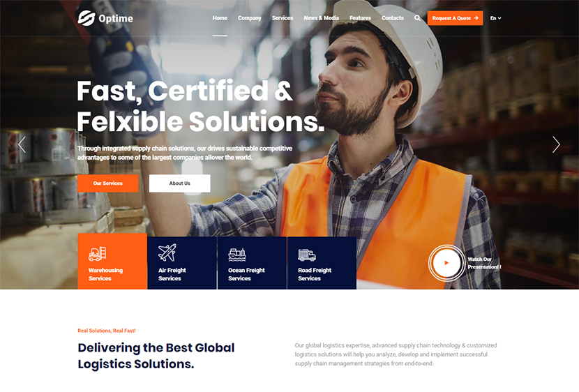This screenshot has width=579, height=392.
Task: Select the Home menu item
Action: 220,17
